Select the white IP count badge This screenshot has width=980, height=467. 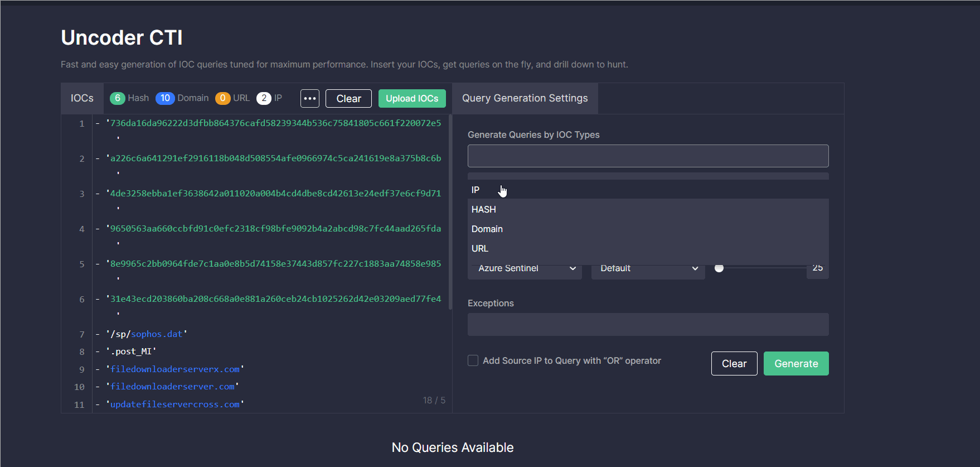point(264,98)
